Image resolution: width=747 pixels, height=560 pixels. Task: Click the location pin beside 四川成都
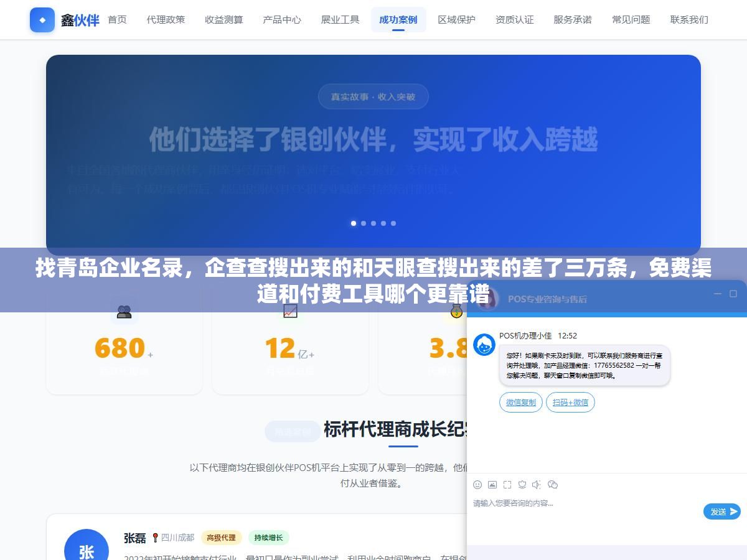(155, 538)
